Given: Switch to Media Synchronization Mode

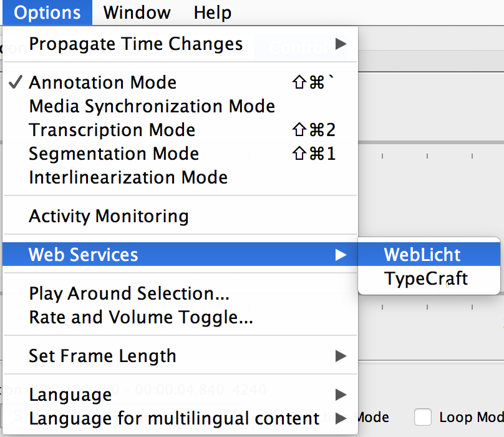Looking at the screenshot, I should tap(180, 106).
